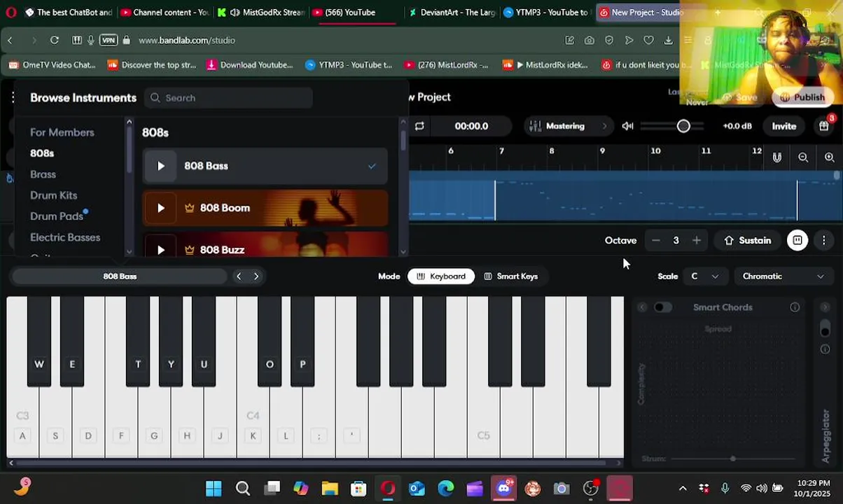Screen dimensions: 843x504
Task: Play the 808 Boom preview
Action: [161, 208]
